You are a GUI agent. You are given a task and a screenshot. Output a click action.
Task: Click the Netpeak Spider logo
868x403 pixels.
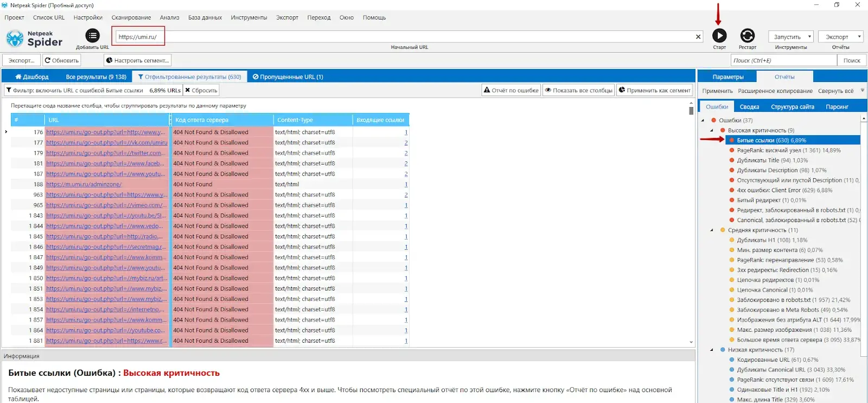(34, 39)
